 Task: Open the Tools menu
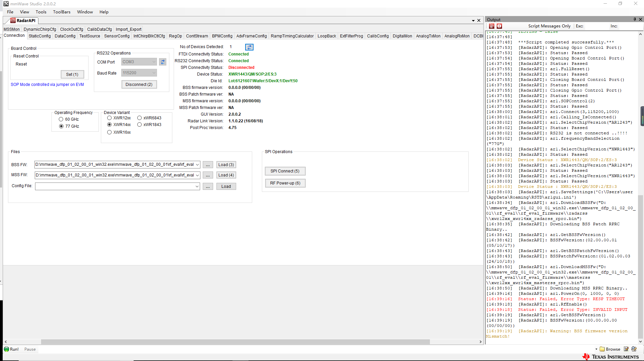click(41, 12)
